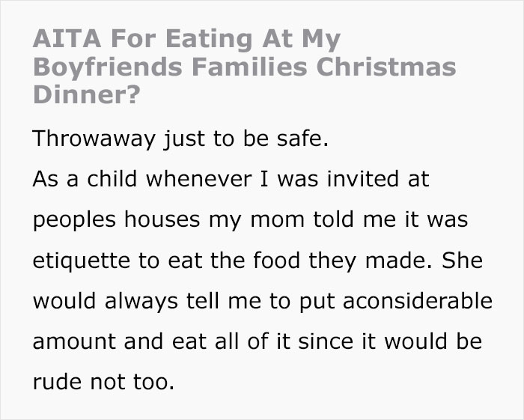
Task: Click the words "not too." ending the paragraph
Action: [x=131, y=383]
